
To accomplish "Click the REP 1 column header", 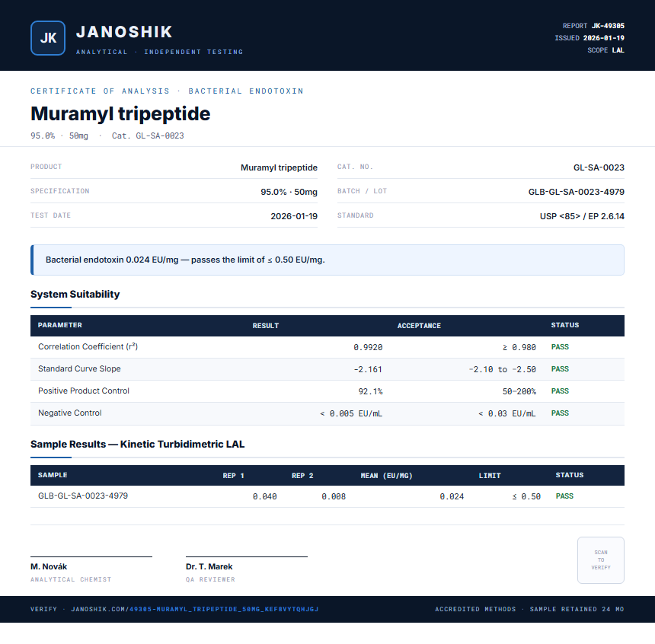I will [234, 475].
